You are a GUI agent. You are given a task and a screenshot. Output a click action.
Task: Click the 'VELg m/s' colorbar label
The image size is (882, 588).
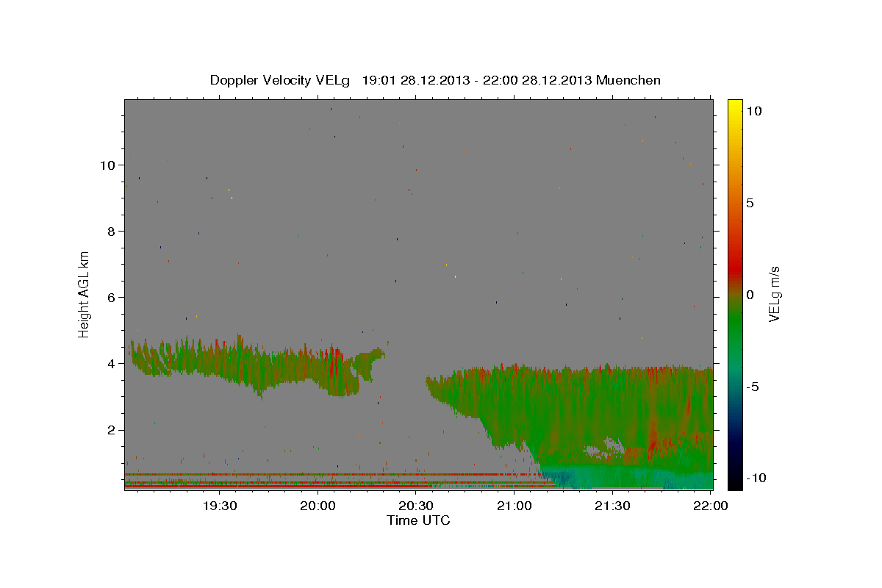point(774,294)
